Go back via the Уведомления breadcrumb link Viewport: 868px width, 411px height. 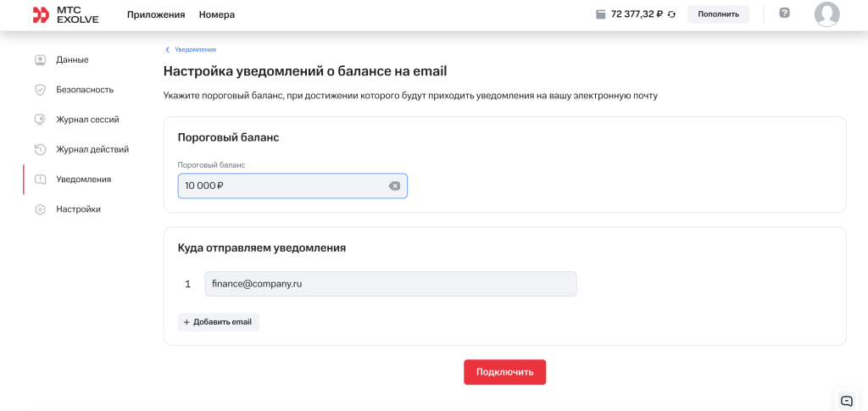196,50
